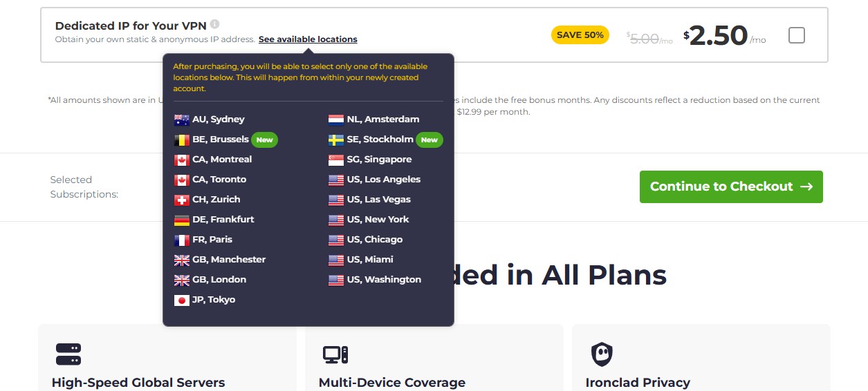Click the US flag next to Washington

pyautogui.click(x=336, y=280)
